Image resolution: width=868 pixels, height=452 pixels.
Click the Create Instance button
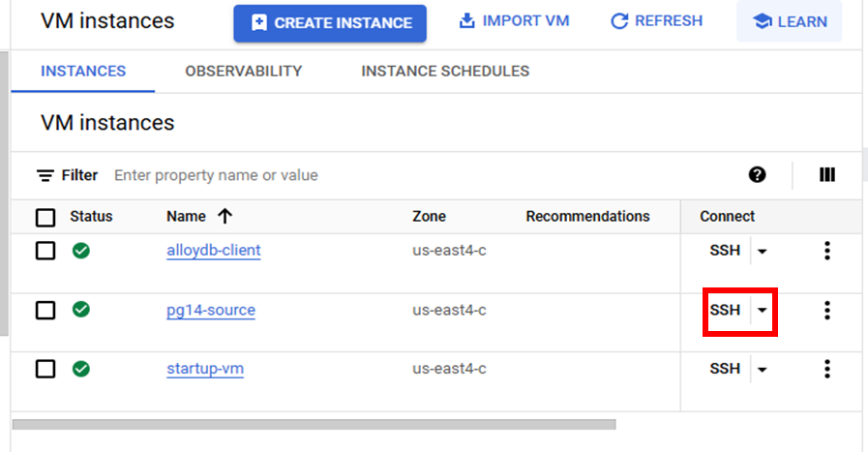click(x=330, y=23)
